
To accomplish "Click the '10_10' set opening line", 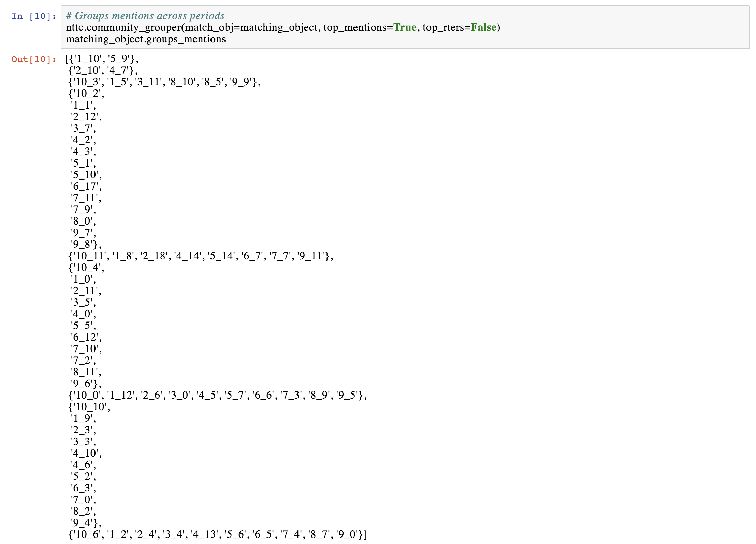I will [89, 407].
